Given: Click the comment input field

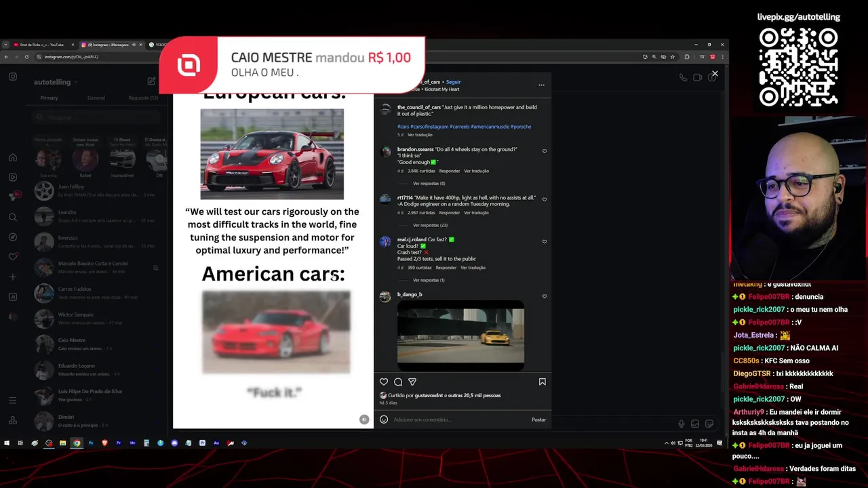Looking at the screenshot, I should tap(460, 420).
